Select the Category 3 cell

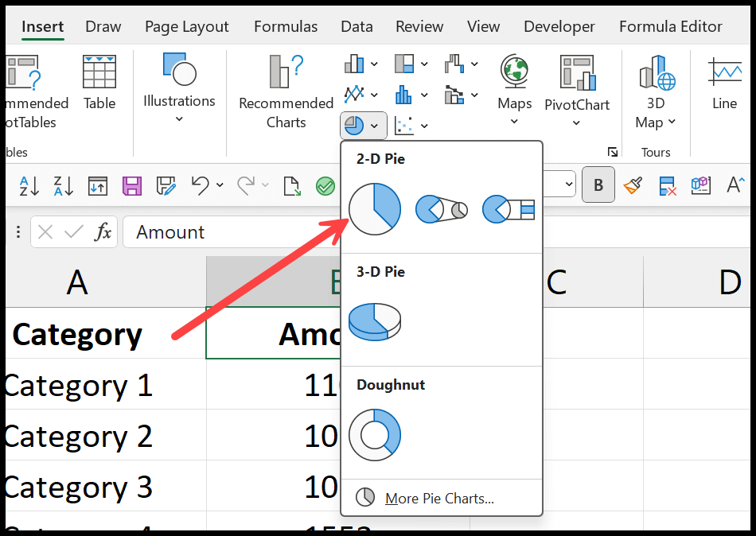(106, 486)
